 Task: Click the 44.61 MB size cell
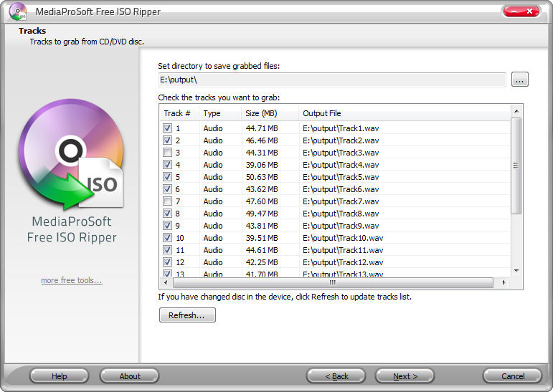point(262,250)
